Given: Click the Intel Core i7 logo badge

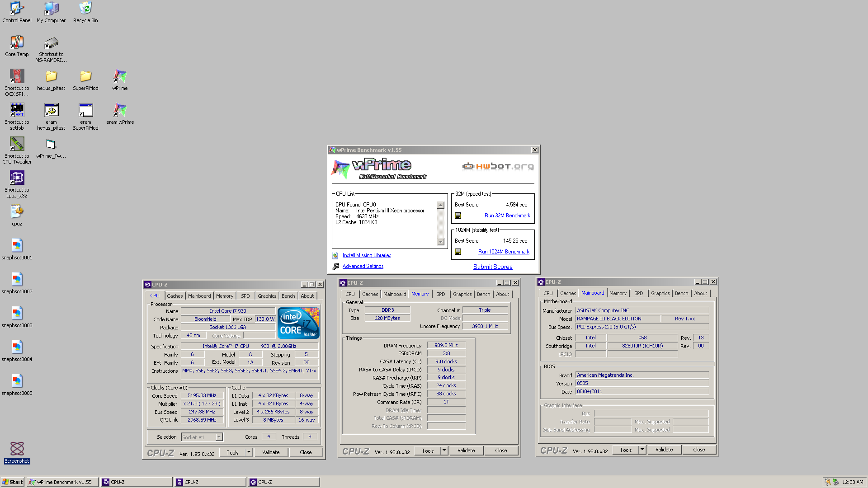Looking at the screenshot, I should (x=298, y=323).
